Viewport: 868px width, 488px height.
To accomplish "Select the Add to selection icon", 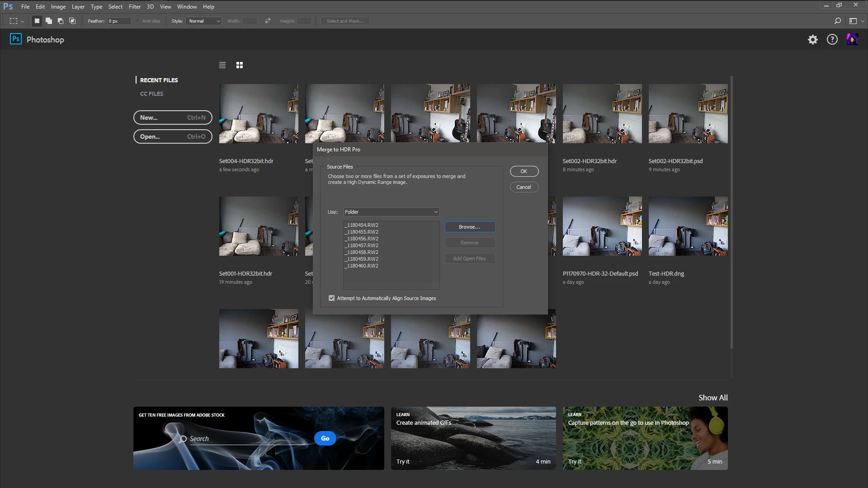I will point(49,21).
